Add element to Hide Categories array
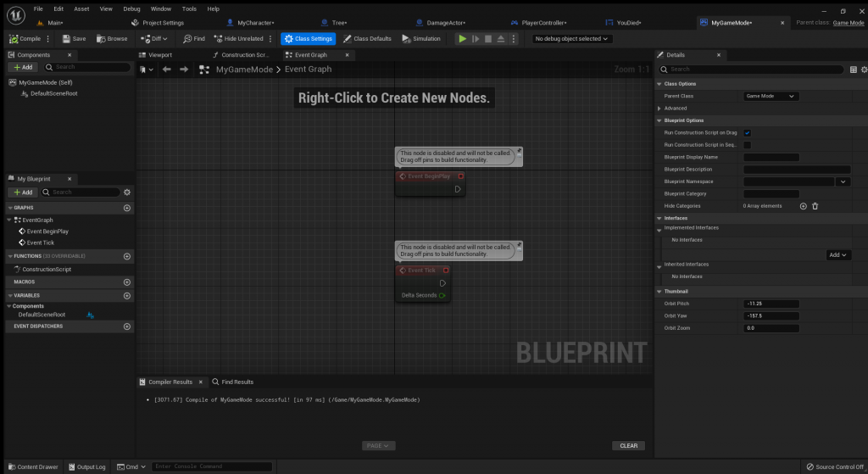Image resolution: width=868 pixels, height=474 pixels. 804,206
